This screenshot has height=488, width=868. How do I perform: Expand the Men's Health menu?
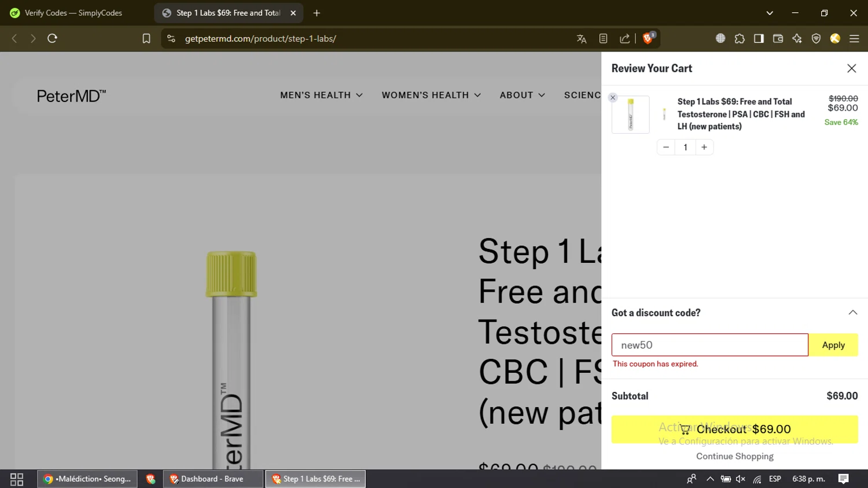tap(321, 95)
